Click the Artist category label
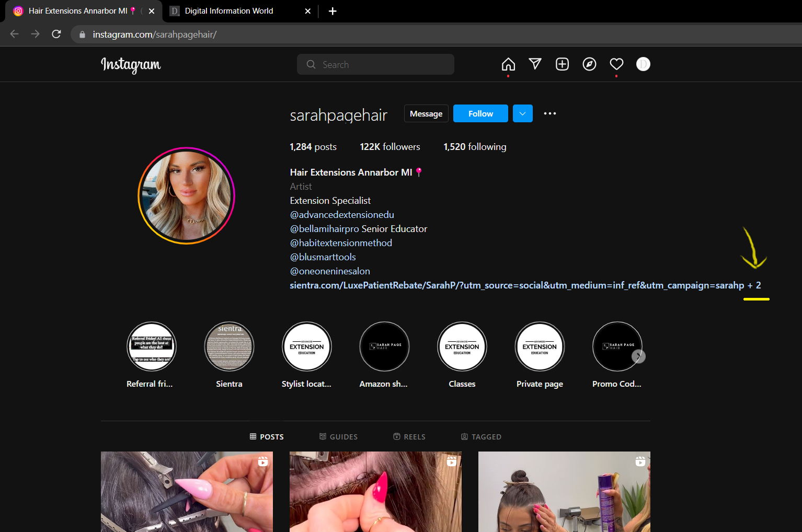 coord(301,187)
